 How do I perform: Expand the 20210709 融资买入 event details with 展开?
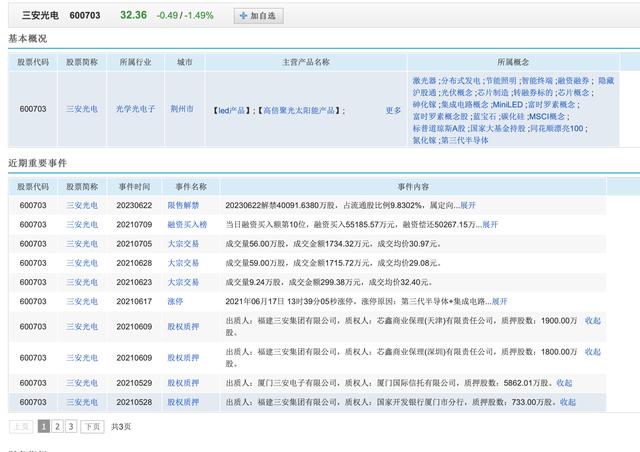[490, 225]
